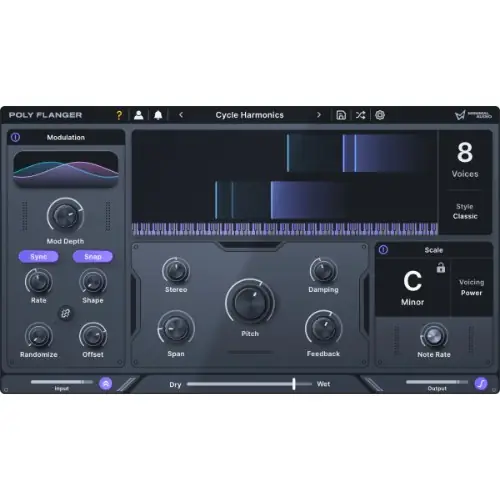Viewport: 500px width, 500px height.
Task: Click the POLY FLANGER title
Action: [x=45, y=115]
